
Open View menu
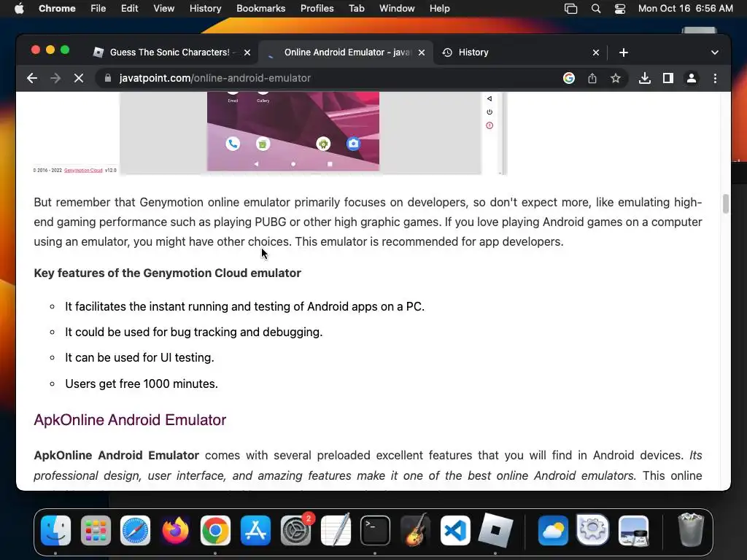click(164, 8)
